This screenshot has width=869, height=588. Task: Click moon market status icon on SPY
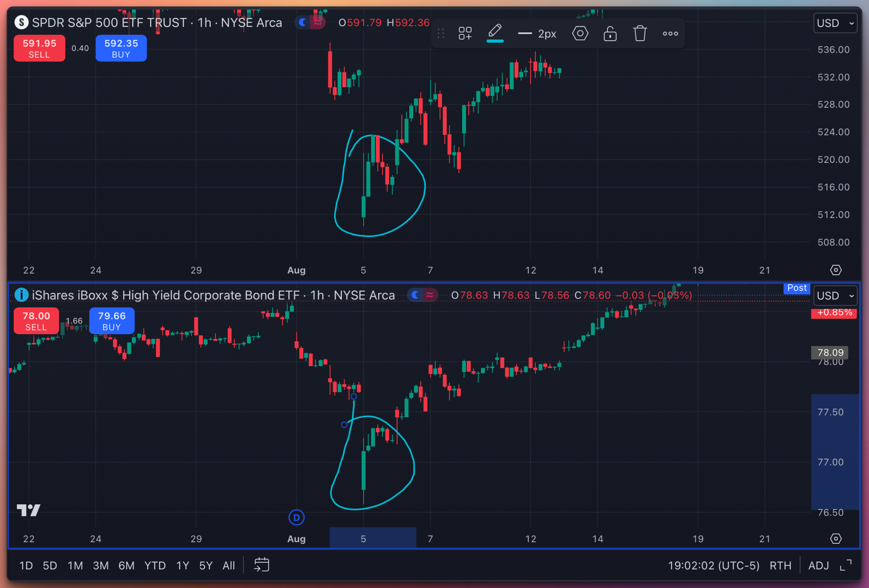(302, 22)
